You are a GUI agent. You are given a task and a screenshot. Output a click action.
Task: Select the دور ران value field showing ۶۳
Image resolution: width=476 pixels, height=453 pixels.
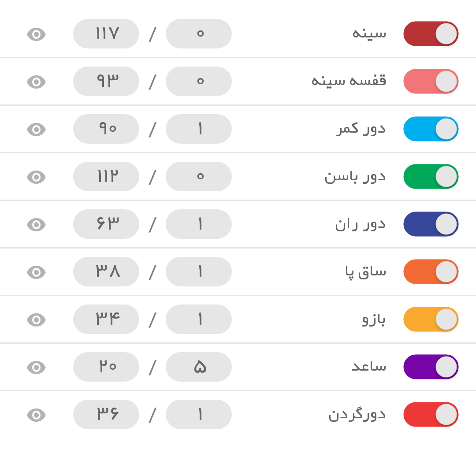(106, 224)
